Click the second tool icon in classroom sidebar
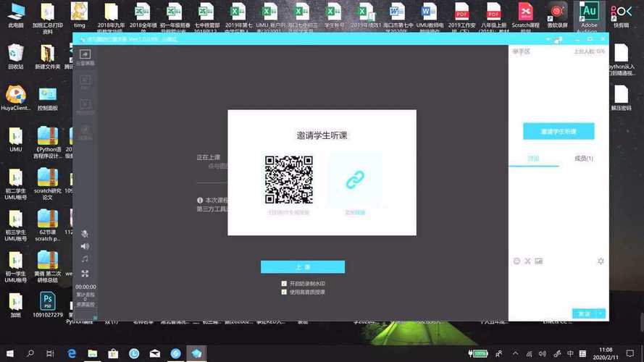This screenshot has height=362, width=644. (x=85, y=82)
